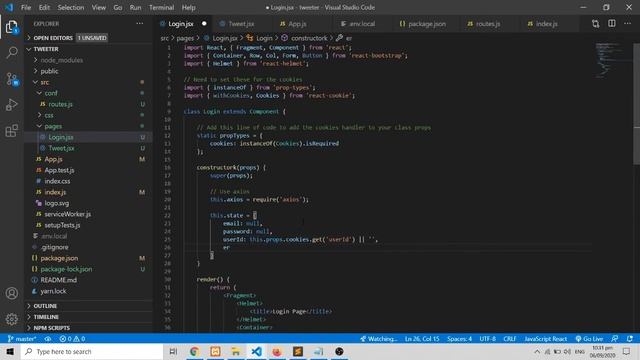Change the UTF-8 encoding setting
The image size is (640, 360).
[x=487, y=339]
